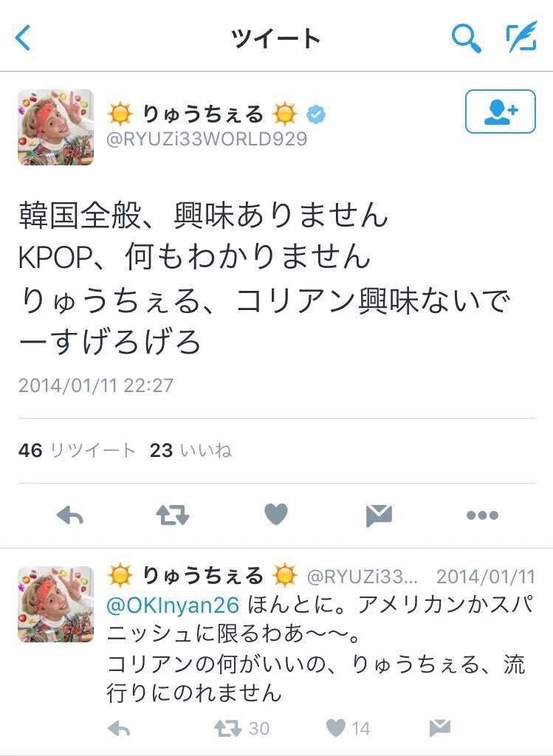This screenshot has height=756, width=553.
Task: Open more options three-dot menu
Action: click(x=482, y=515)
